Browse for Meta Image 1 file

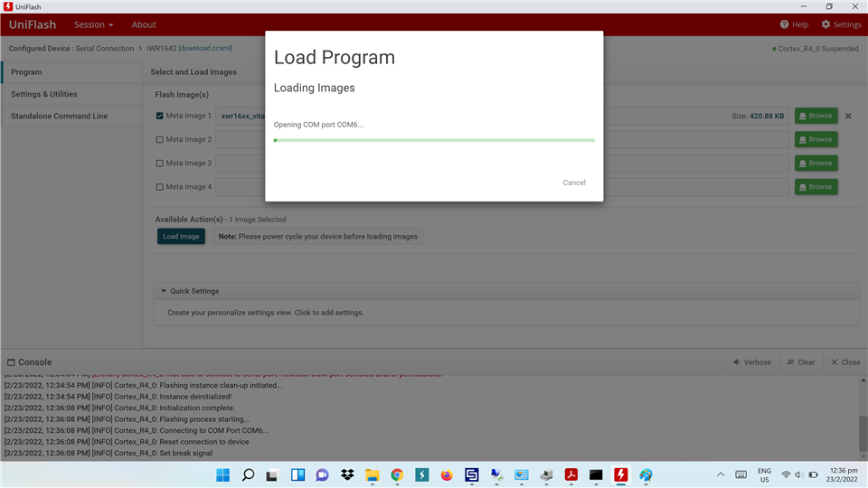coord(816,116)
